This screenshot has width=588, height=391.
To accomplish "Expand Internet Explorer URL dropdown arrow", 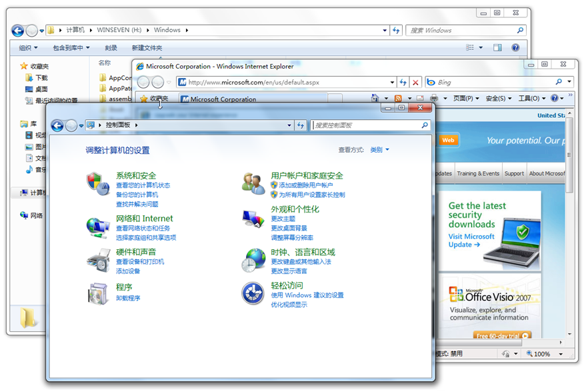I will pos(392,82).
